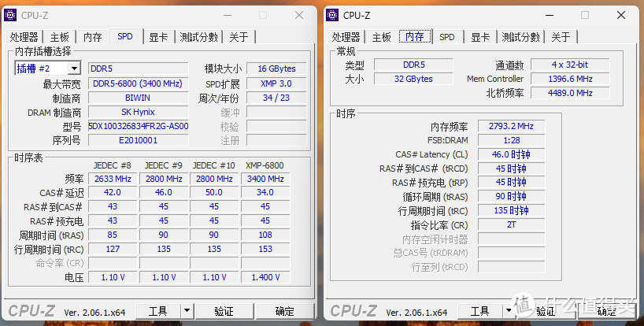
Task: Click the 3400 MHz XMP-6800 frequency cell
Action: point(265,179)
